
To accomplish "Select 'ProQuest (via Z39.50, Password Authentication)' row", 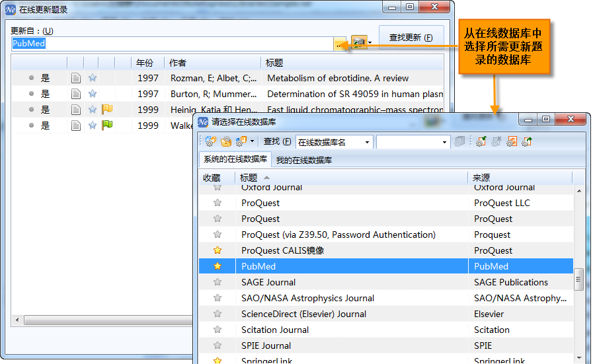I will (386, 235).
